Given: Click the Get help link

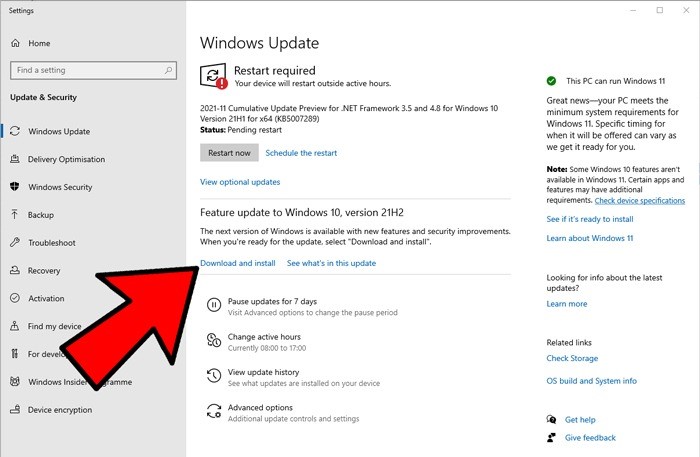Looking at the screenshot, I should [580, 420].
